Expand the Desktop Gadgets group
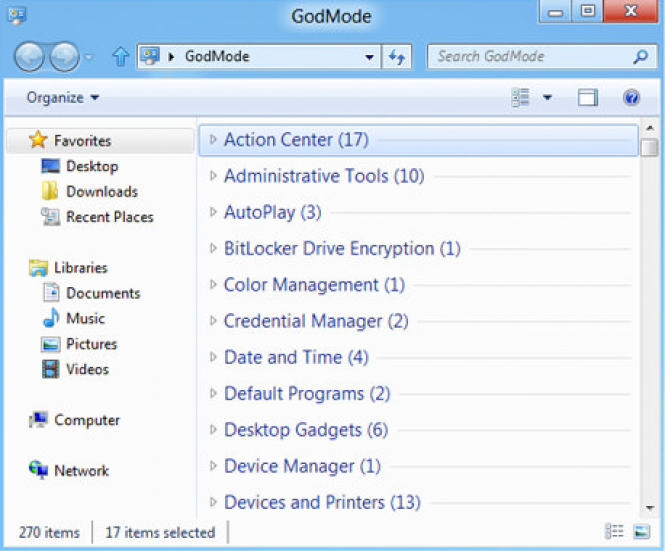665x551 pixels. point(213,430)
